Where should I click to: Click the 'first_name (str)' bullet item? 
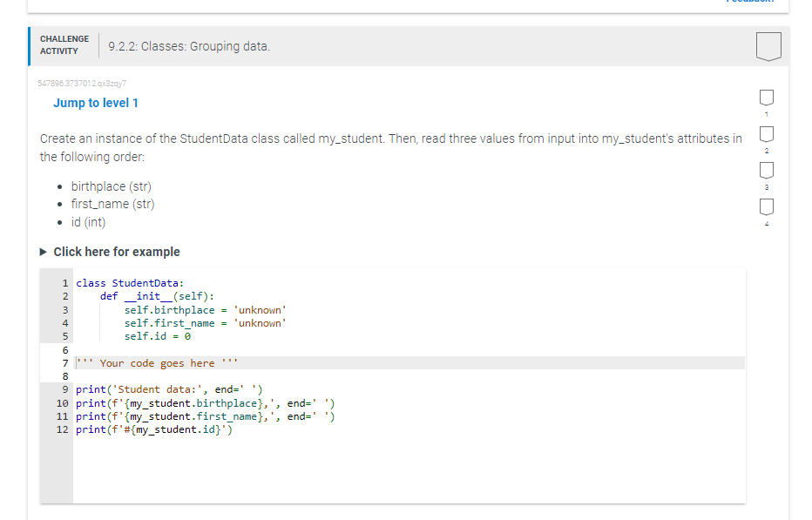tap(112, 204)
